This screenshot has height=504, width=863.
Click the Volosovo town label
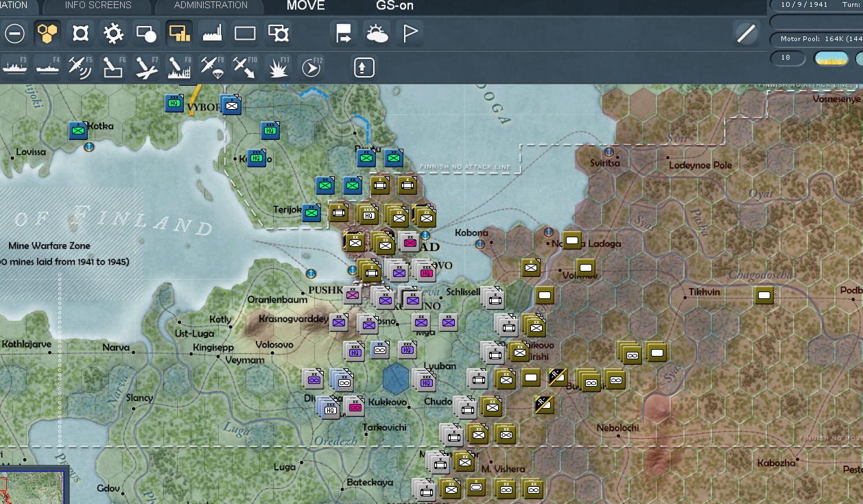pyautogui.click(x=274, y=344)
